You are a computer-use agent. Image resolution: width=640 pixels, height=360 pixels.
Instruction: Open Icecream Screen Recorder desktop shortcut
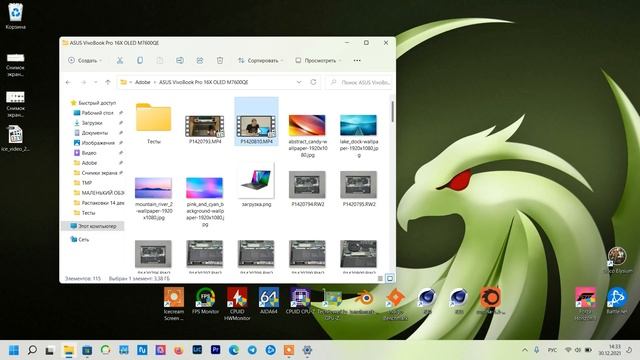coord(174,303)
